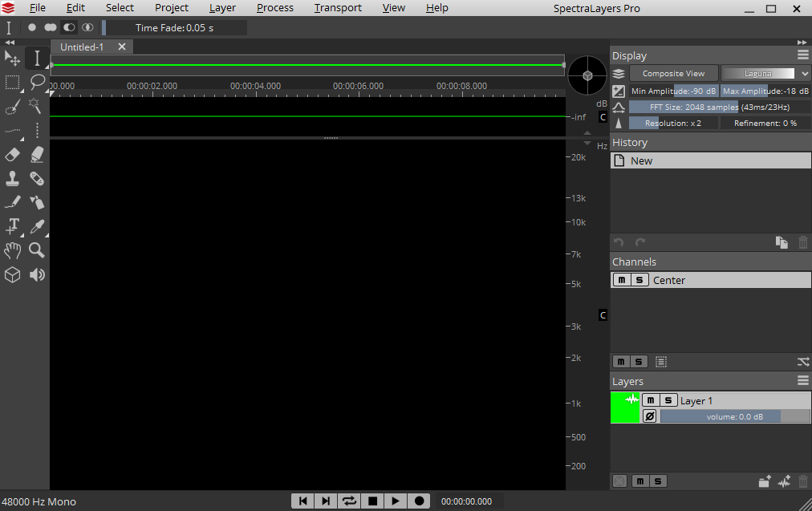Mute Layer 1 using its M button
Image resolution: width=812 pixels, height=511 pixels.
point(651,400)
